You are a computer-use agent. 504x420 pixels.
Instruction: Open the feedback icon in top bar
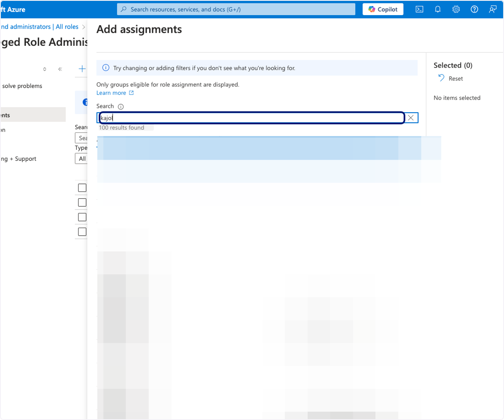point(493,9)
